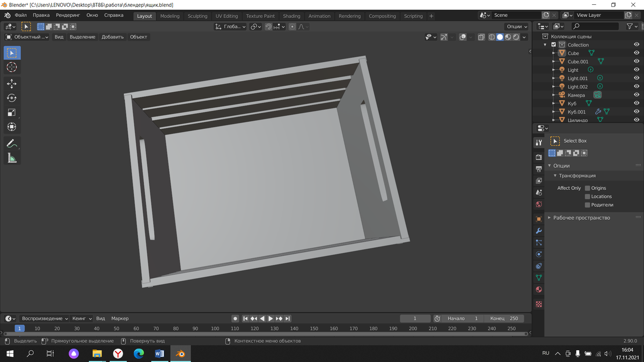Select the Move tool

coord(12,84)
